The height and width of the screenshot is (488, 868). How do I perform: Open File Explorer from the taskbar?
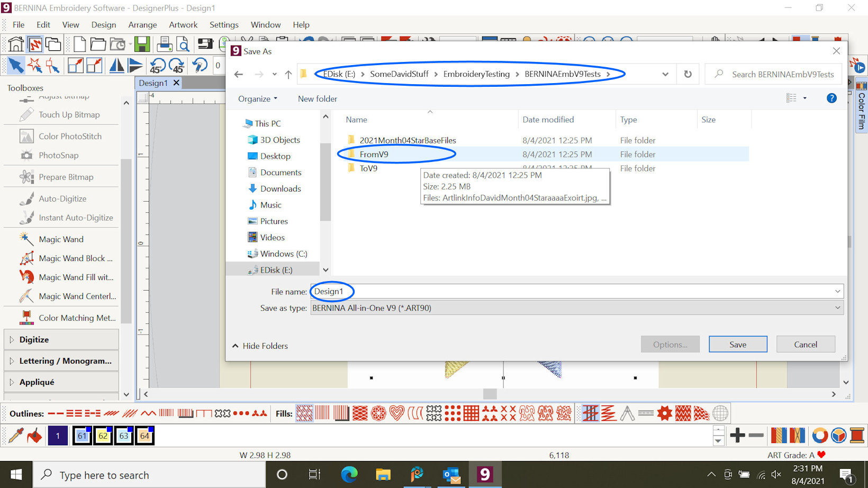tap(383, 474)
